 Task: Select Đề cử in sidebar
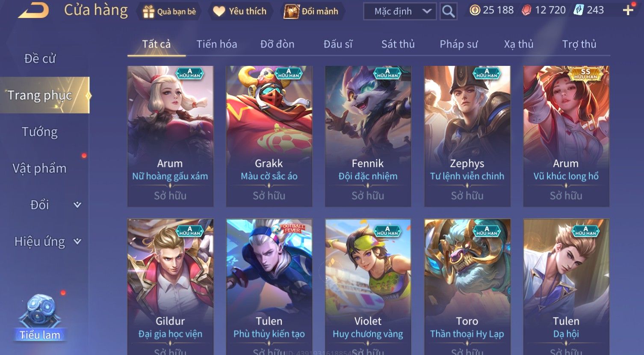pos(40,59)
